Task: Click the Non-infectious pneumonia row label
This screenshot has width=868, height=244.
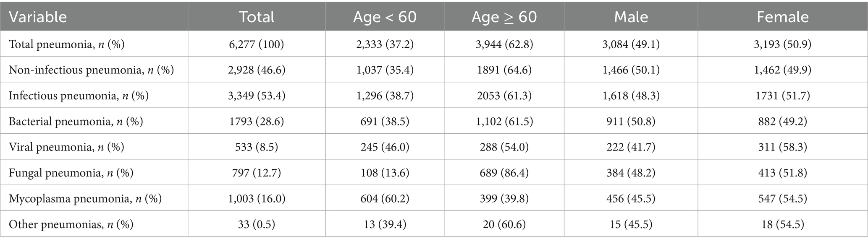Action: 91,70
